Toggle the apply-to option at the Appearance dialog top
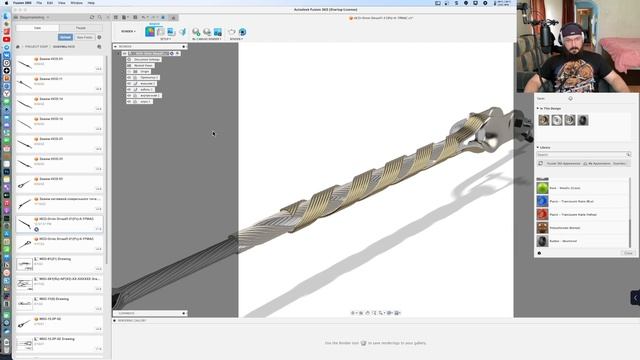Viewport: 640px width, 360px height. (570, 98)
